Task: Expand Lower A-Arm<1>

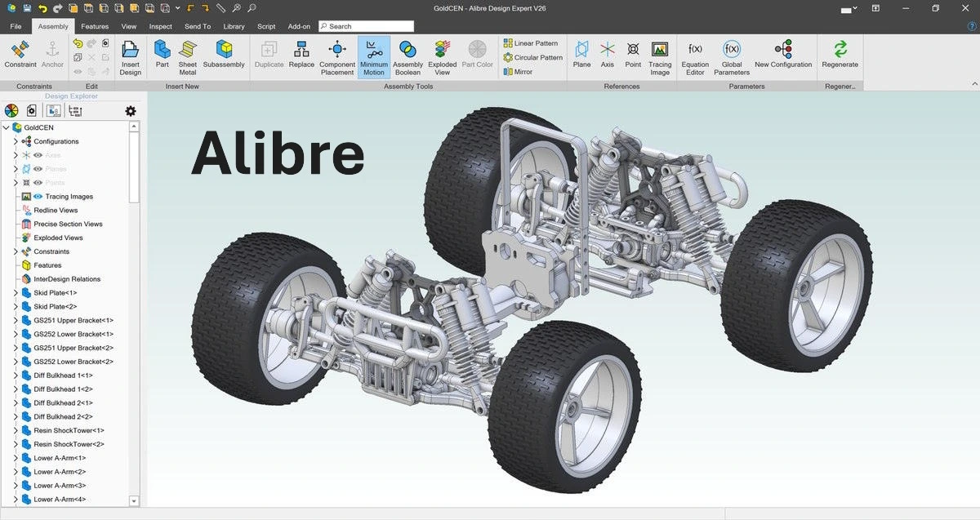Action: (x=16, y=458)
